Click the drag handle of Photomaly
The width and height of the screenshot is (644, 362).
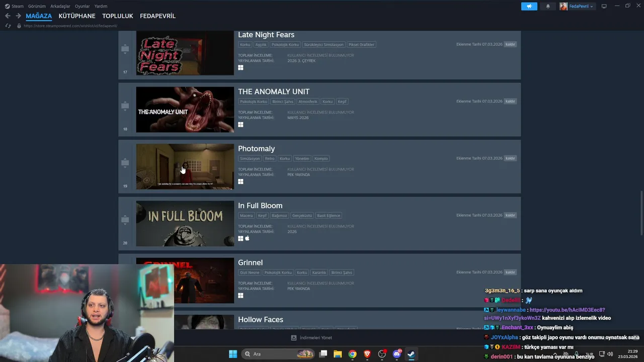coord(125,163)
